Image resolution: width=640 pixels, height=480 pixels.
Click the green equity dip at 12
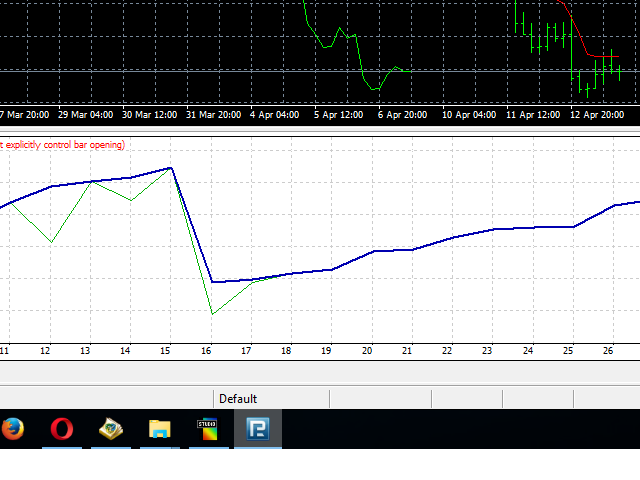click(x=52, y=242)
